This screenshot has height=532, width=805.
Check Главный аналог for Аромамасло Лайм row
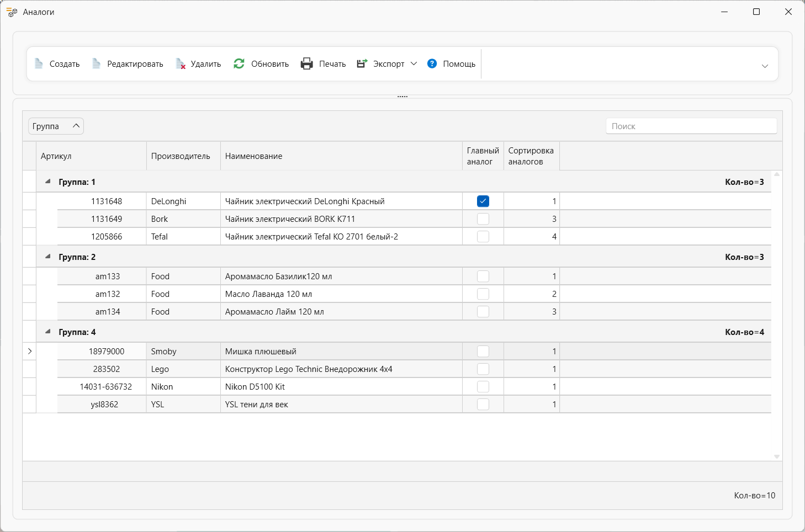483,312
